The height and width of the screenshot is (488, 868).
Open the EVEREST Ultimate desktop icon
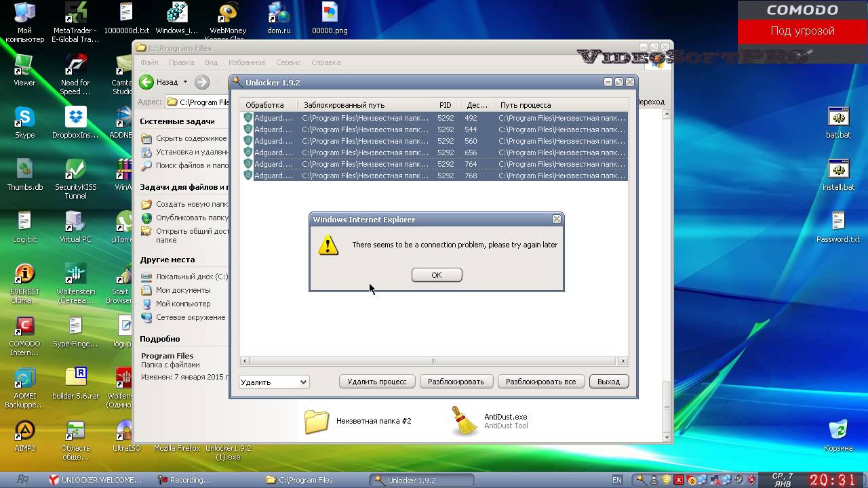24,283
